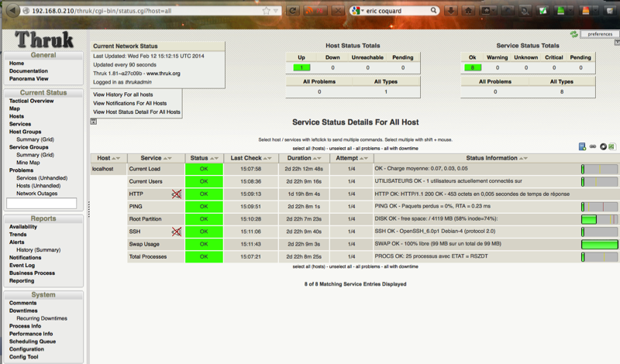This screenshot has height=364, width=620.
Task: Click the preferences button
Action: [599, 34]
